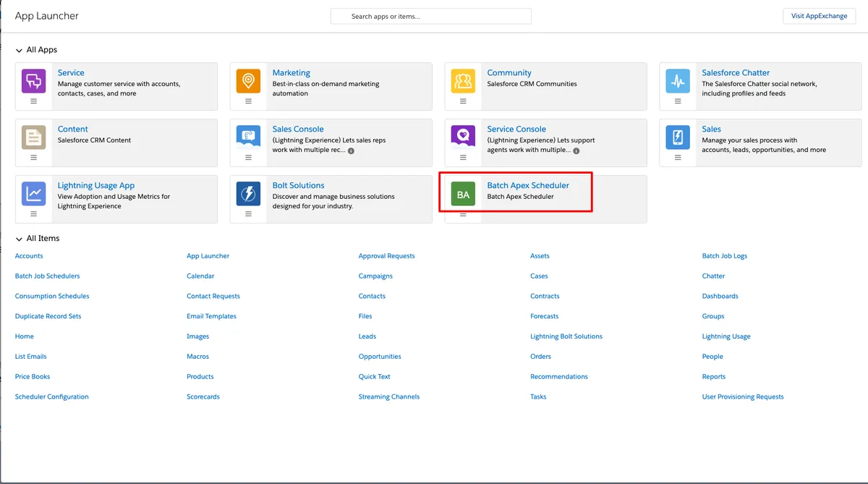The image size is (868, 484).
Task: Open the Service app title link
Action: coord(71,73)
